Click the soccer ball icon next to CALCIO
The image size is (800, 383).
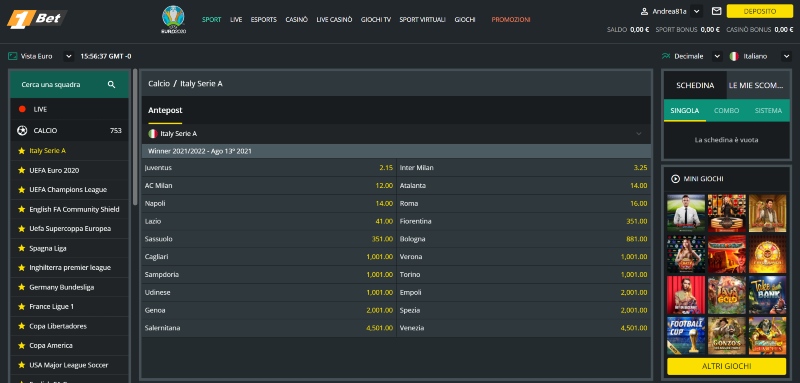[22, 131]
